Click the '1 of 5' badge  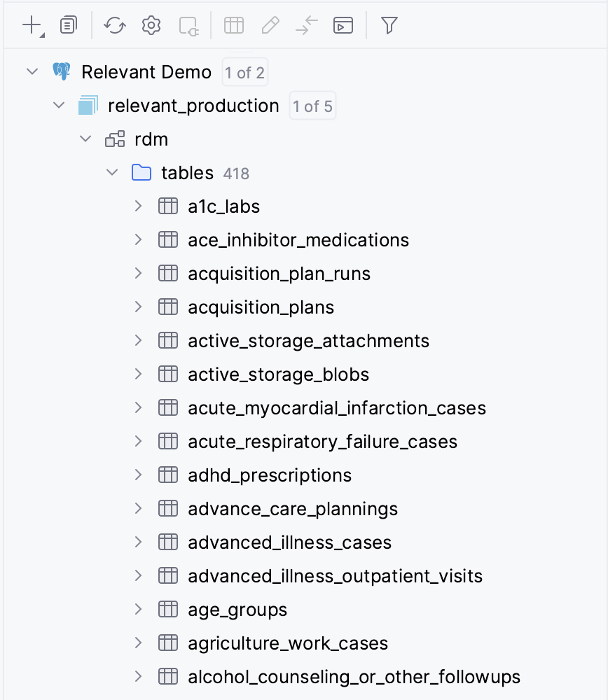[x=312, y=106]
